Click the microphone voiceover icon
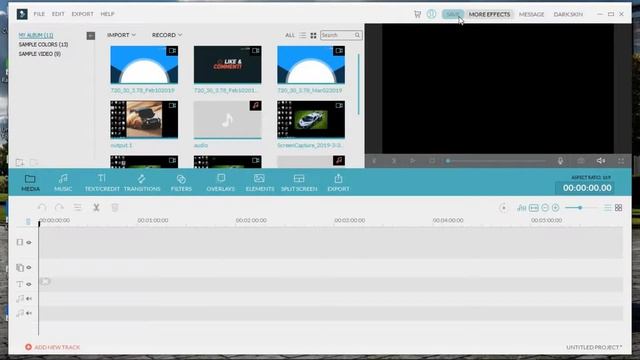 click(x=560, y=161)
